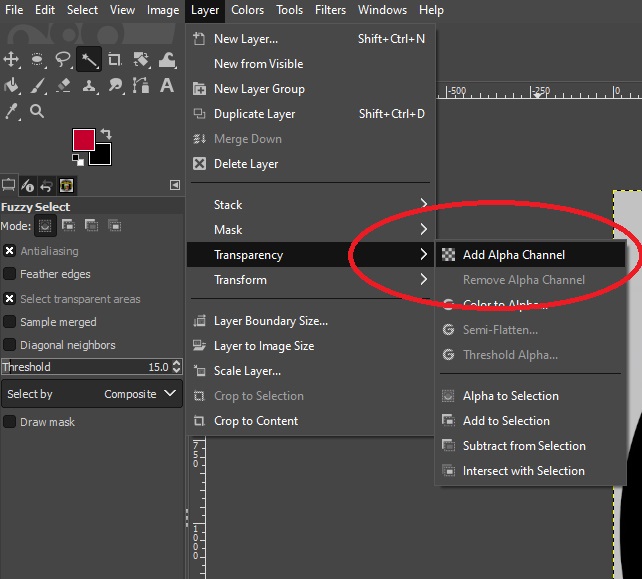Select the Fuzzy Select wand tool
This screenshot has width=642, height=579.
[89, 60]
